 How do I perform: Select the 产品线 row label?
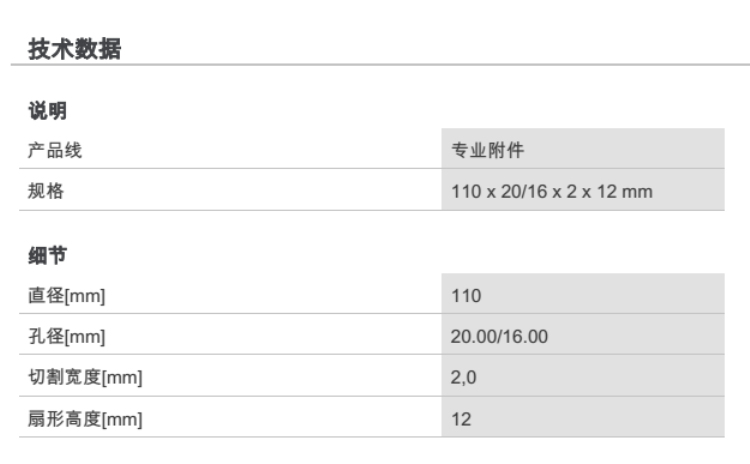[54, 151]
